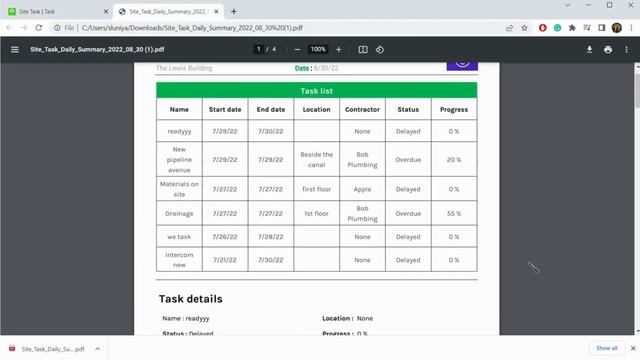
Task: Go back in browser history
Action: point(9,28)
